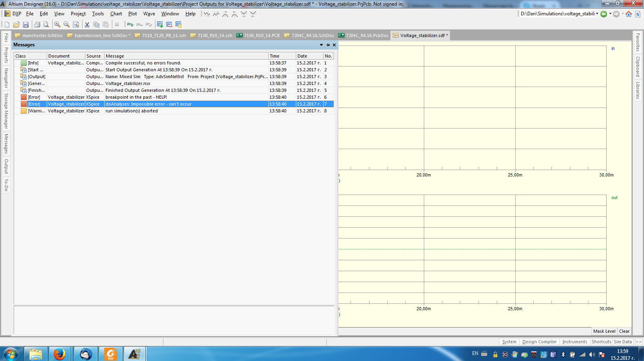Close the Messages panel
644x361 pixels.
click(334, 45)
